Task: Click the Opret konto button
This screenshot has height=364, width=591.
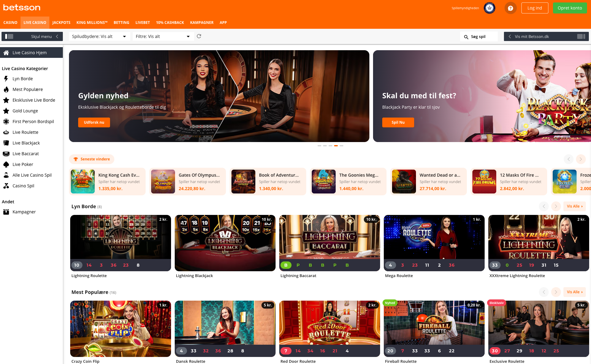Action: [x=570, y=8]
